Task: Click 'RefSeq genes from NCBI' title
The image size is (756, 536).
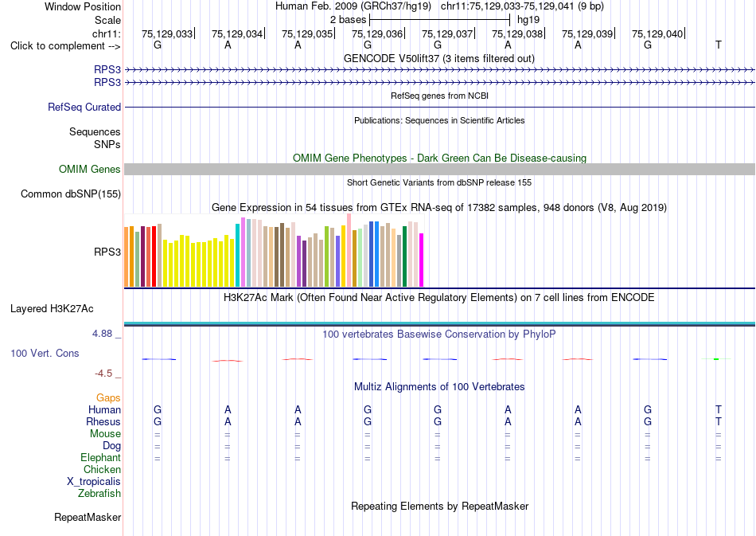Action: click(x=439, y=96)
